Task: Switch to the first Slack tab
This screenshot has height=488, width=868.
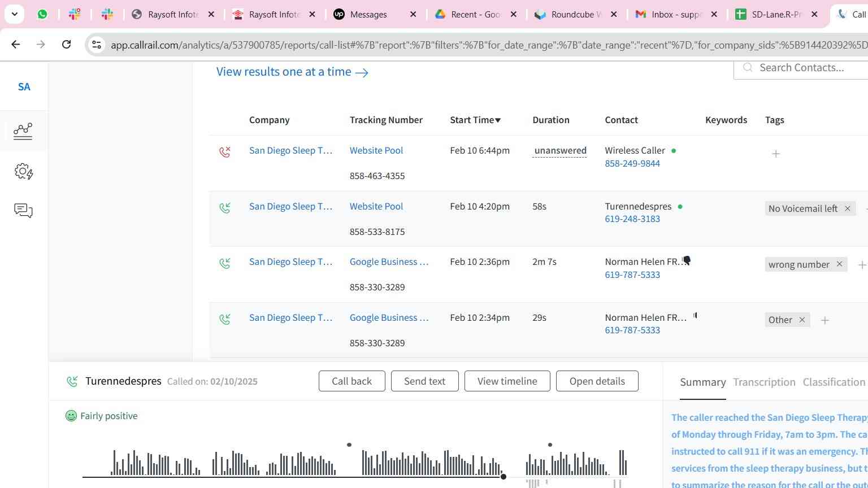Action: [x=75, y=14]
